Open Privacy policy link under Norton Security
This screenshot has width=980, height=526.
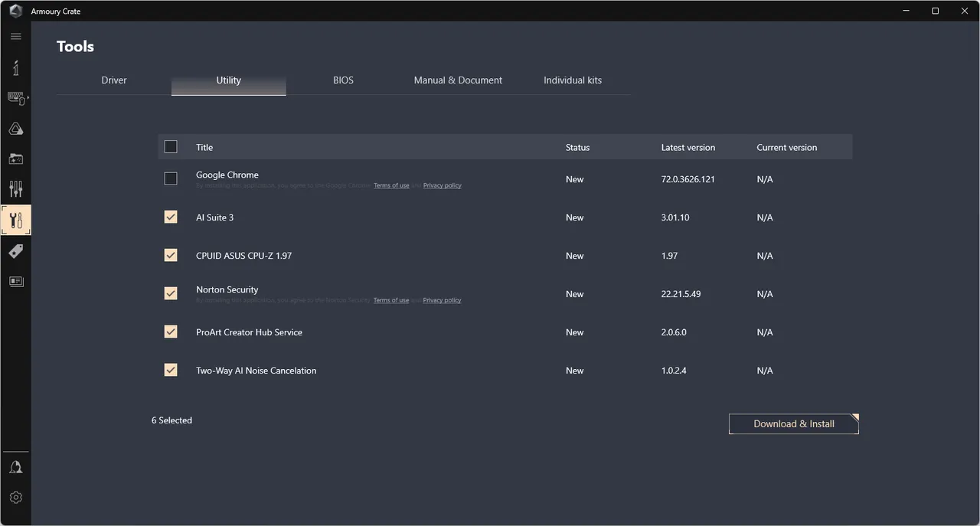(x=443, y=300)
